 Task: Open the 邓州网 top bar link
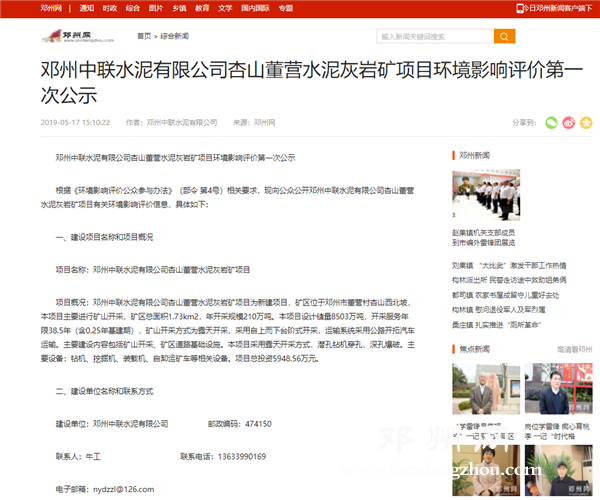click(51, 8)
